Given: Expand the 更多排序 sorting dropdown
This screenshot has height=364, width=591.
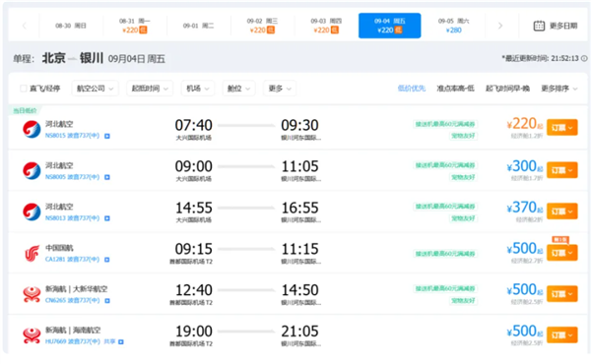Looking at the screenshot, I should (x=558, y=89).
